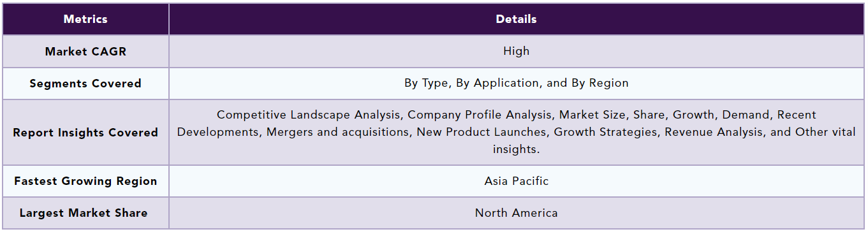Select the Largest Market Share label
The height and width of the screenshot is (234, 868).
84,213
